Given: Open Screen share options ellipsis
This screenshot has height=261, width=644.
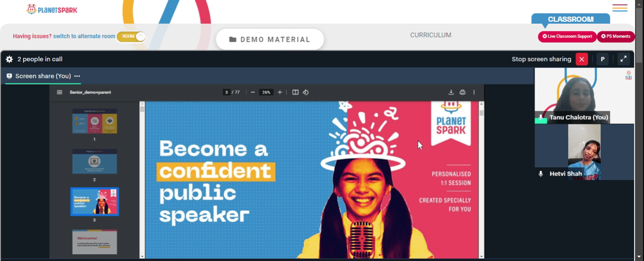Looking at the screenshot, I should coord(77,76).
